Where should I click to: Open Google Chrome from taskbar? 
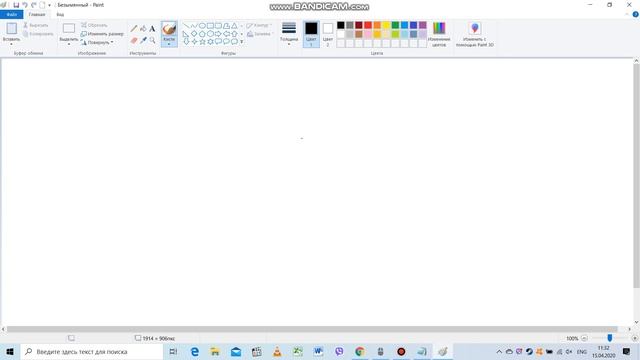360,351
